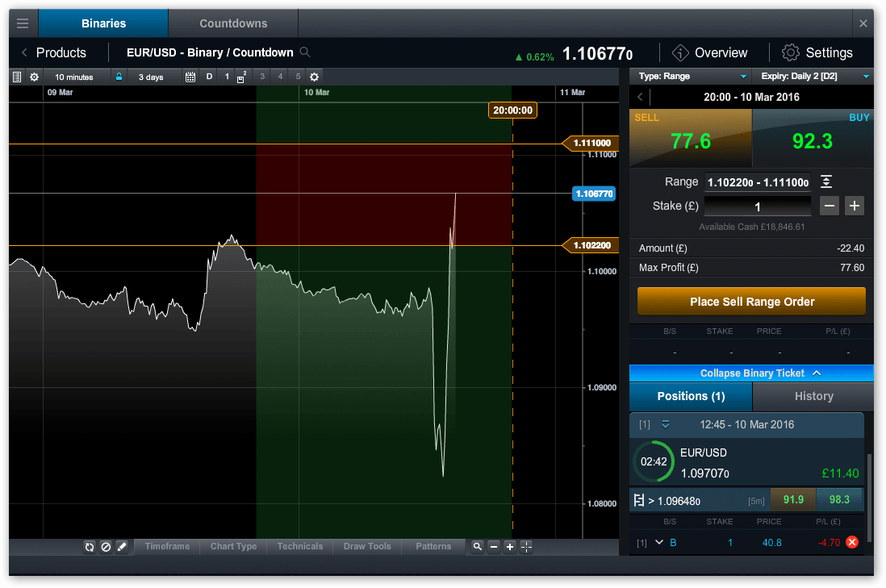Click the chart zoom magnifier icon

click(478, 547)
